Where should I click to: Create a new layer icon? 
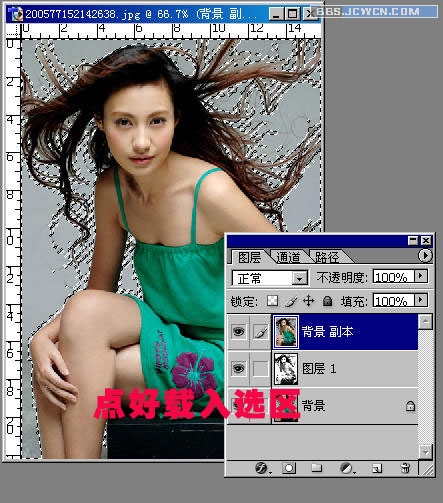tap(377, 468)
